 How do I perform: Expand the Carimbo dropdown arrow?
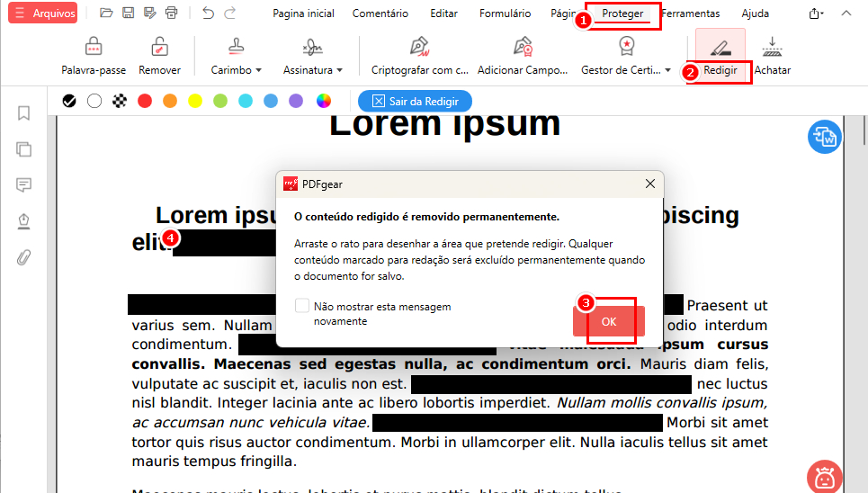click(258, 70)
